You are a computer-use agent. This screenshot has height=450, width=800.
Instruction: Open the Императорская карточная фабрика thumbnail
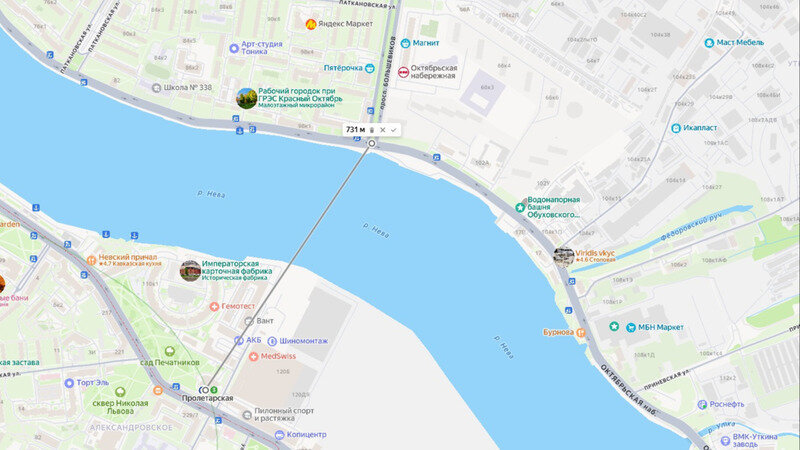pos(190,271)
